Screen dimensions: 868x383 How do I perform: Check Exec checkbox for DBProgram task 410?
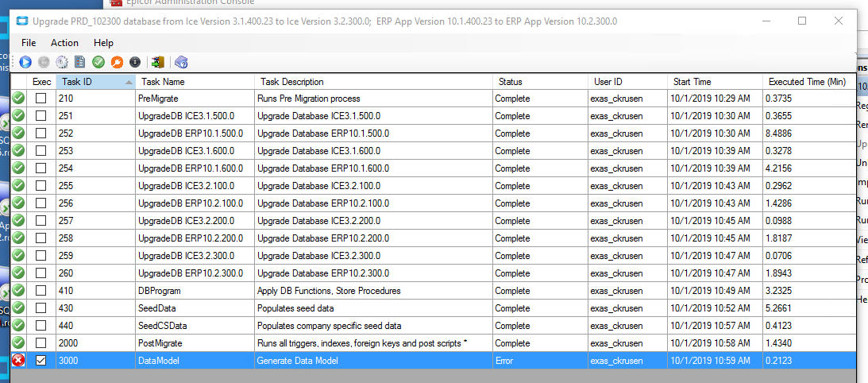(x=41, y=291)
